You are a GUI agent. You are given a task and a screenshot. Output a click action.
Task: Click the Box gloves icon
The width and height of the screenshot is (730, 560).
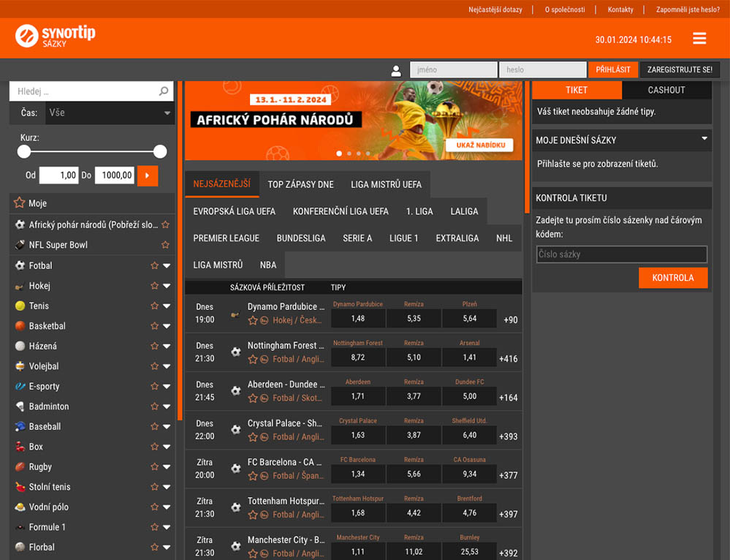pos(20,447)
